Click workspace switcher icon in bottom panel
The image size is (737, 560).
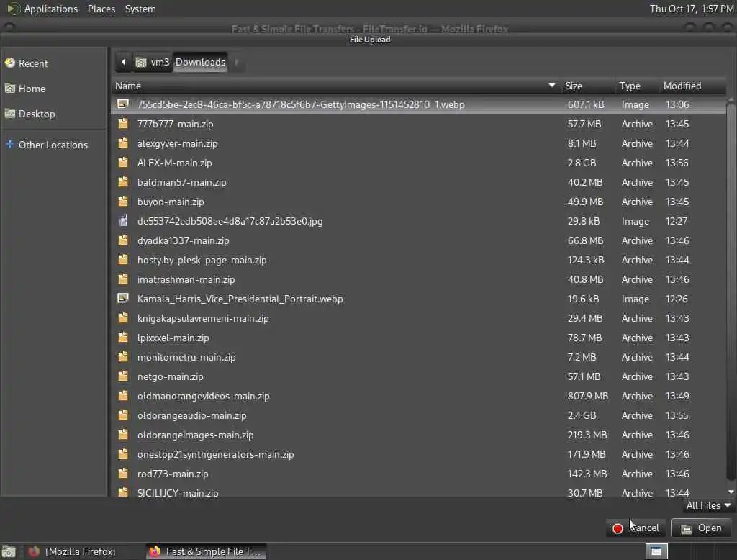click(656, 551)
